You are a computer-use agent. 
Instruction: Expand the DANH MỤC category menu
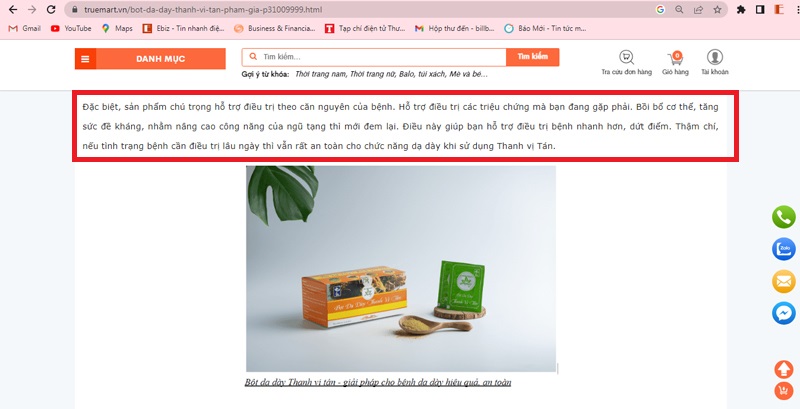[x=150, y=59]
